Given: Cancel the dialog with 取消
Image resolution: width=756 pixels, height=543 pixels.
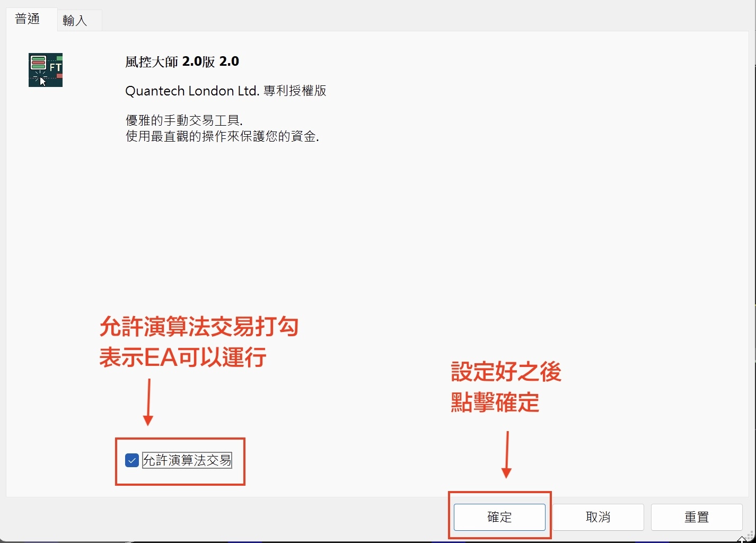Looking at the screenshot, I should (x=598, y=517).
